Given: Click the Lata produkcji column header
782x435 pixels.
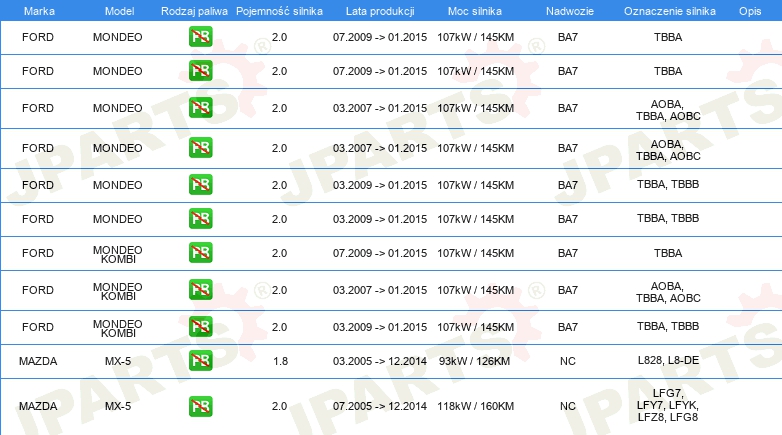Looking at the screenshot, I should [x=380, y=11].
